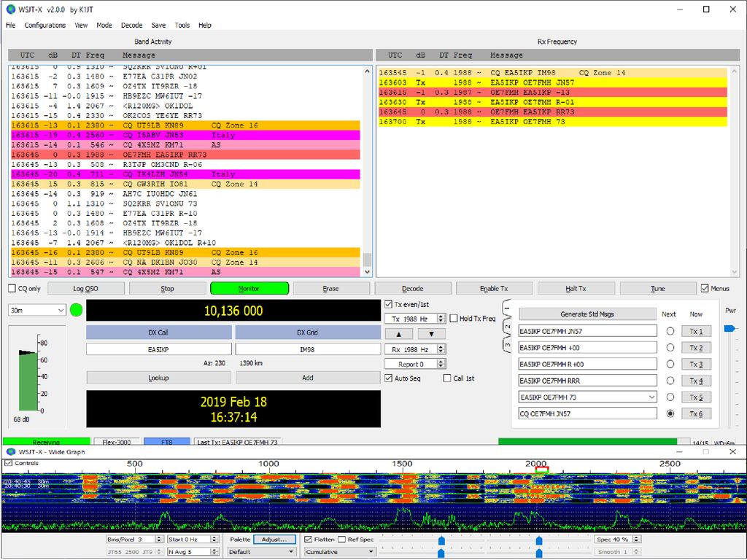Move the Pwr slider handle

[729, 328]
